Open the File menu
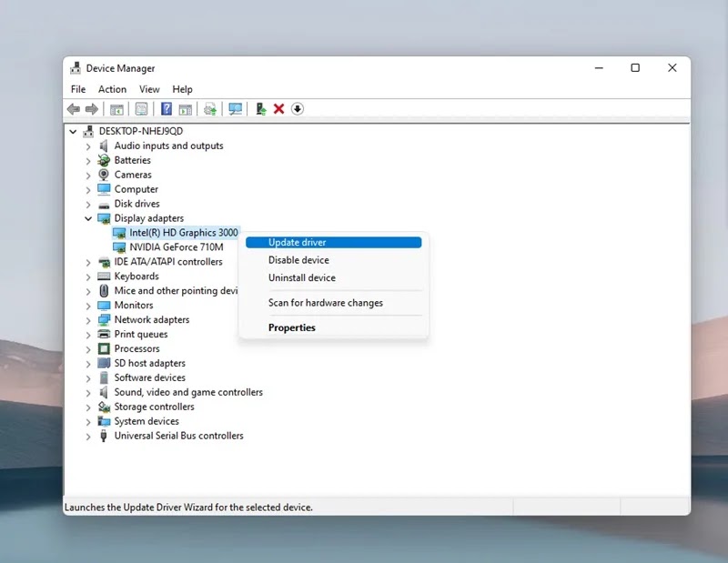The image size is (728, 563). [78, 89]
